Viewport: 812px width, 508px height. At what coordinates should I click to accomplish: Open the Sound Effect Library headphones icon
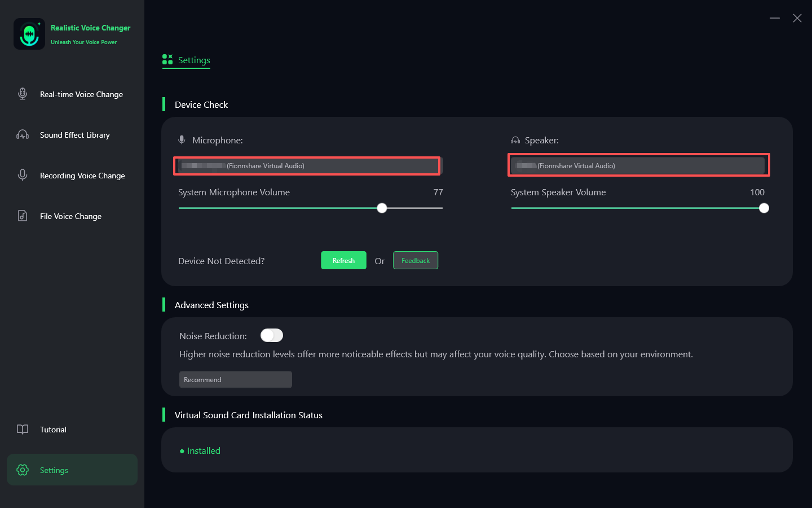(x=22, y=134)
